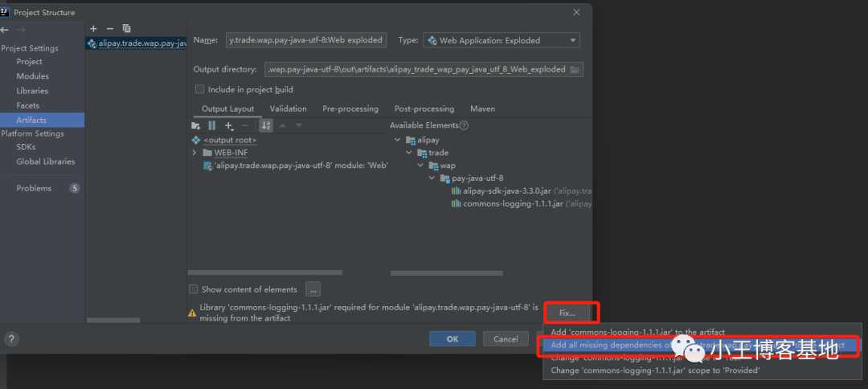This screenshot has width=868, height=389.
Task: Toggle the sort elements icon in layout toolbar
Action: 266,126
